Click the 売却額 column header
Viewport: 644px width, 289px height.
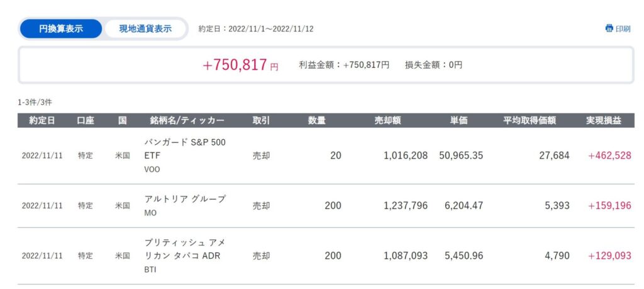pyautogui.click(x=387, y=120)
